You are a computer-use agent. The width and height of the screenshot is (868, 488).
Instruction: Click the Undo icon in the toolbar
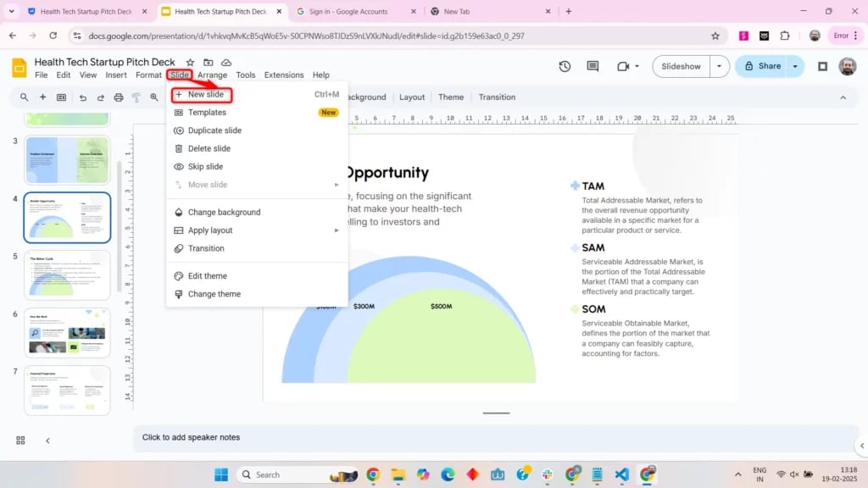point(84,97)
